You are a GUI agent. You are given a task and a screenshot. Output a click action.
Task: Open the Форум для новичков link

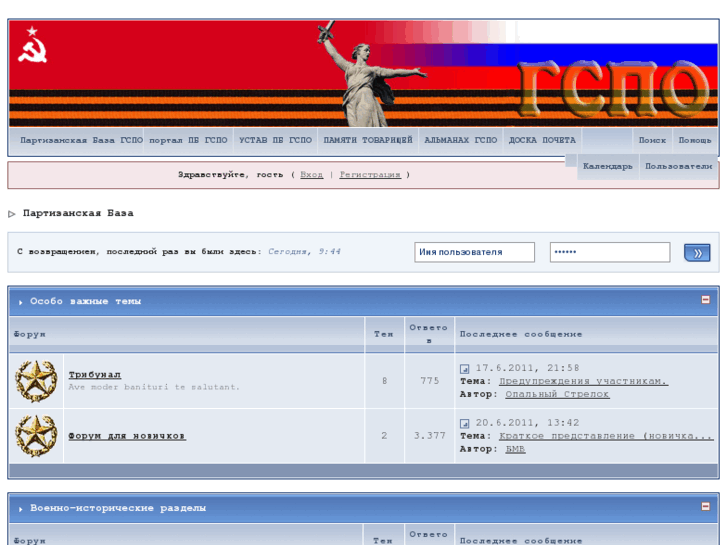point(127,436)
